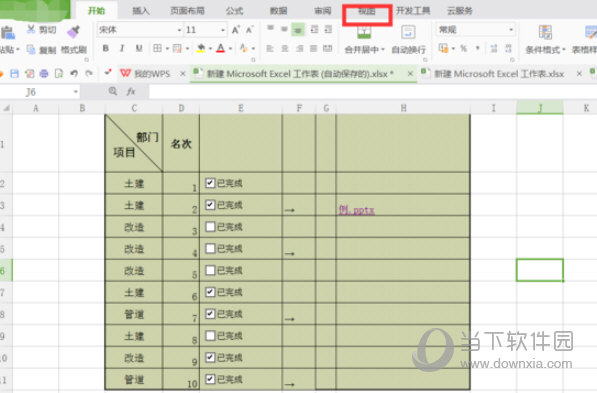This screenshot has width=597, height=393.
Task: Click the Print icon in quick access toolbar
Action: pos(44,73)
